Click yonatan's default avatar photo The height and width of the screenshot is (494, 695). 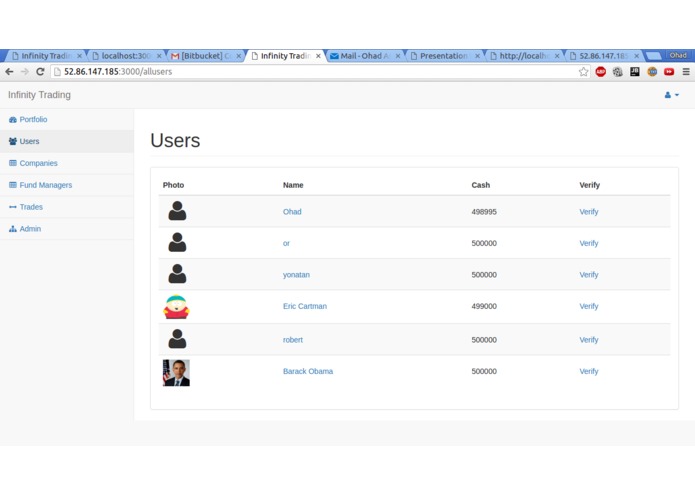[x=177, y=274]
